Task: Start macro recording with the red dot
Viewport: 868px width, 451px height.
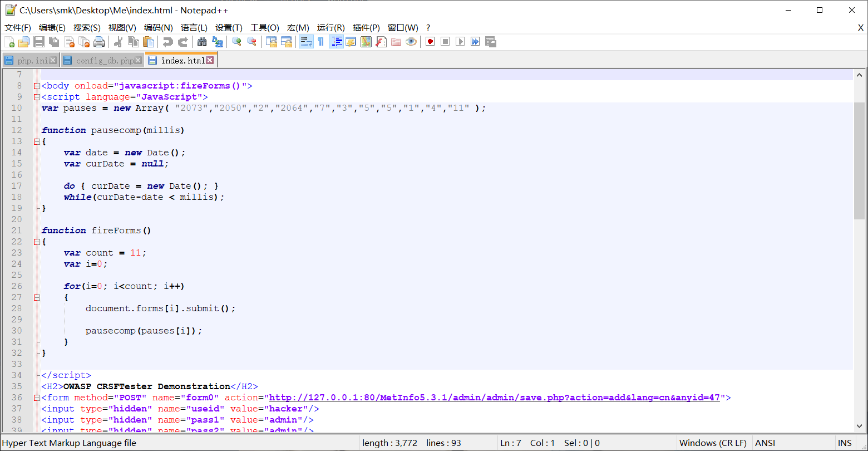Action: pos(430,42)
